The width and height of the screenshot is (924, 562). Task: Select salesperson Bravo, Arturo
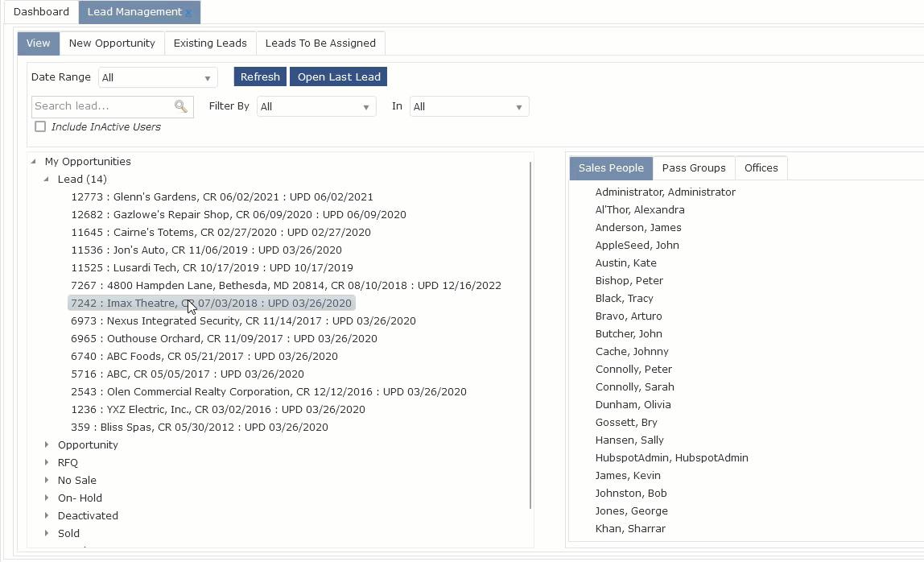click(x=629, y=316)
